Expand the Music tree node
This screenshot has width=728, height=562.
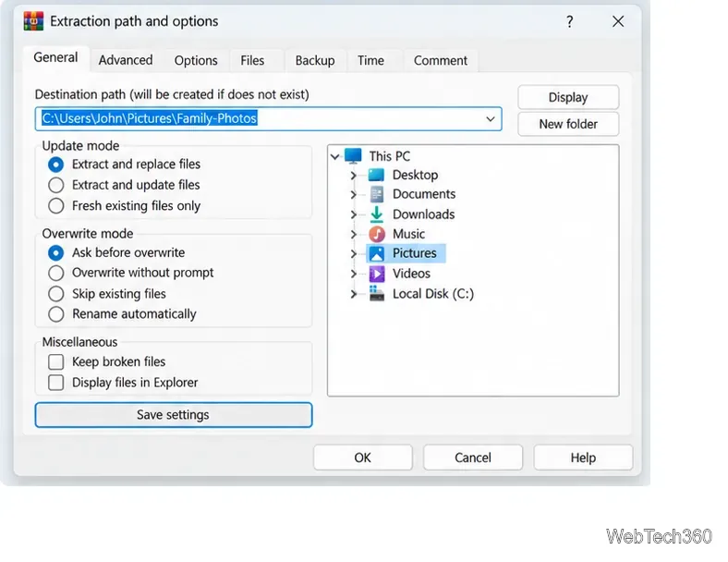(x=353, y=234)
